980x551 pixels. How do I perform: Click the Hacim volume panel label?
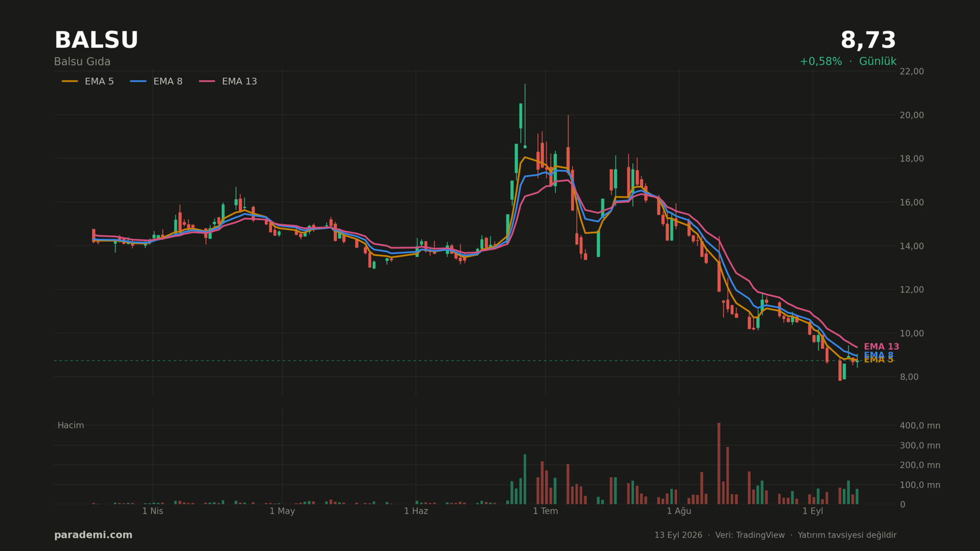pos(70,425)
